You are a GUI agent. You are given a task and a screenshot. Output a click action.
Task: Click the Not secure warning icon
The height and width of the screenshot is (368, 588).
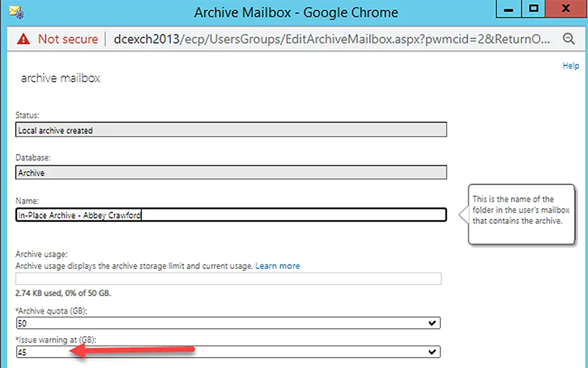(24, 39)
